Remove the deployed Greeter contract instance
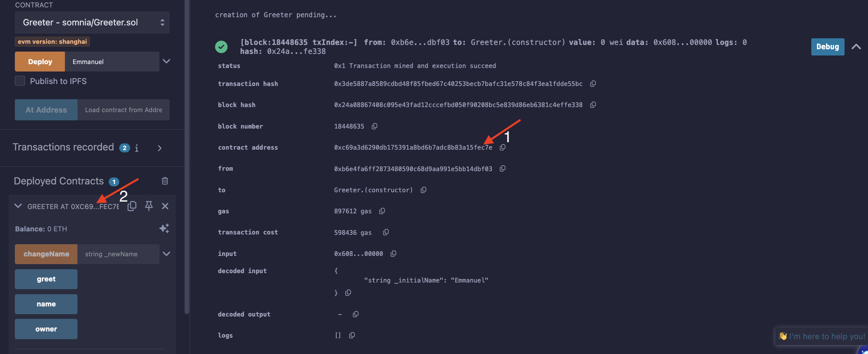The image size is (868, 354). pos(165,206)
